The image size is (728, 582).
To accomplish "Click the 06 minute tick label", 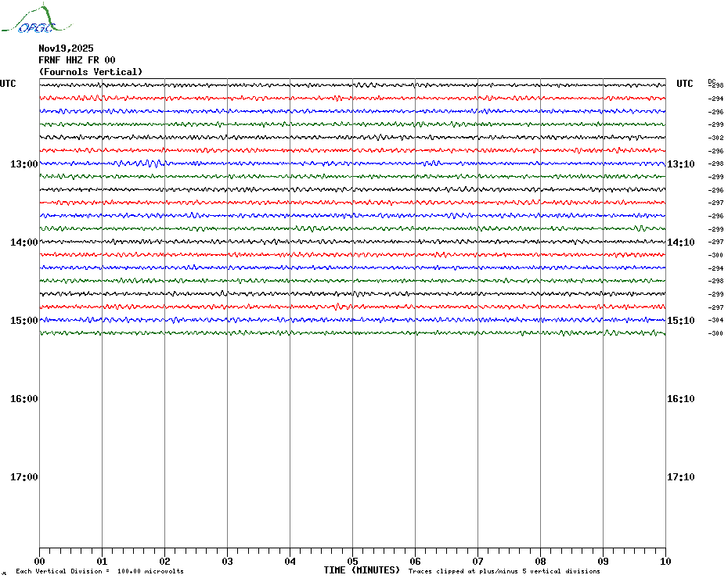I will (416, 561).
